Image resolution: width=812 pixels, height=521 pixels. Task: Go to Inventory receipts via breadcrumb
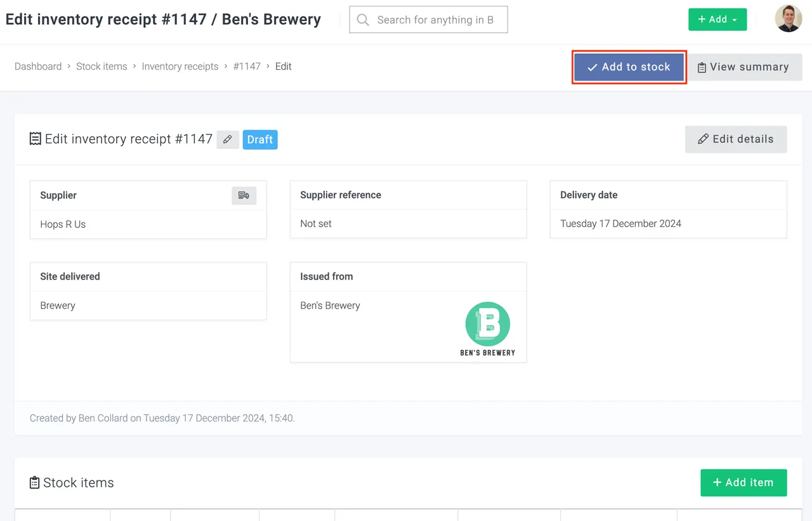180,66
